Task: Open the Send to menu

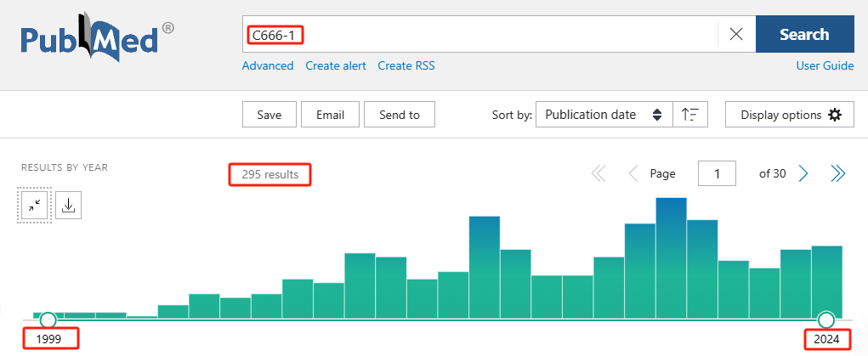Action: pyautogui.click(x=400, y=115)
